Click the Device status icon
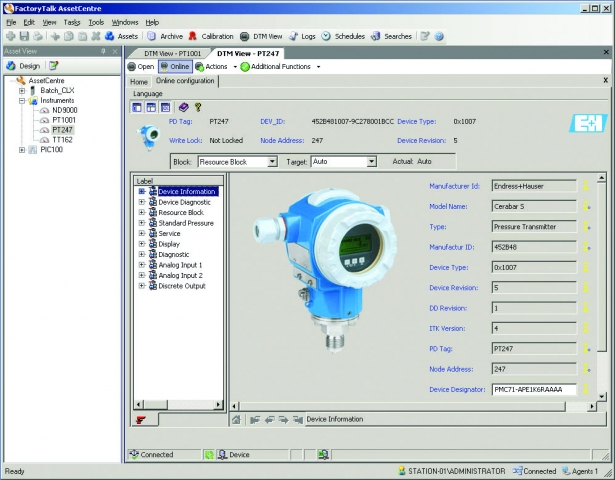 [x=223, y=455]
